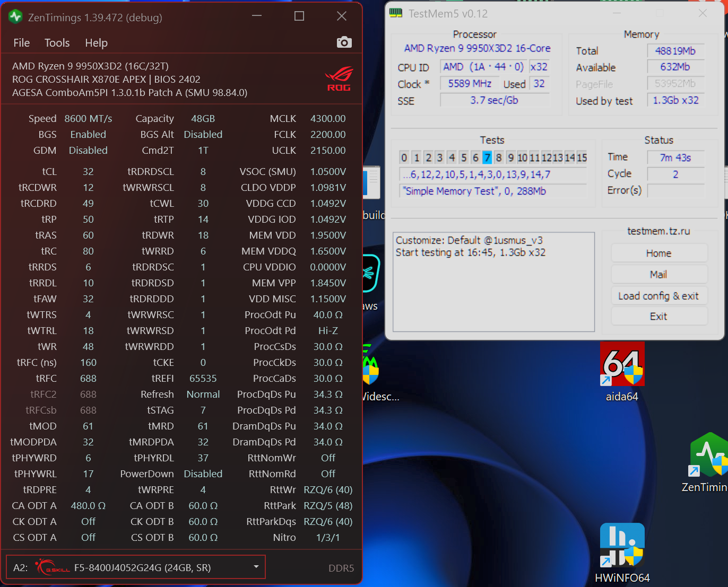This screenshot has width=728, height=587.
Task: Click the empty Error(s) field
Action: (675, 190)
